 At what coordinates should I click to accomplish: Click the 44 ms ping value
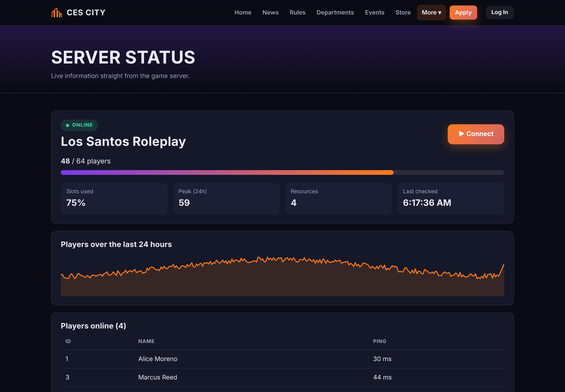pos(382,377)
